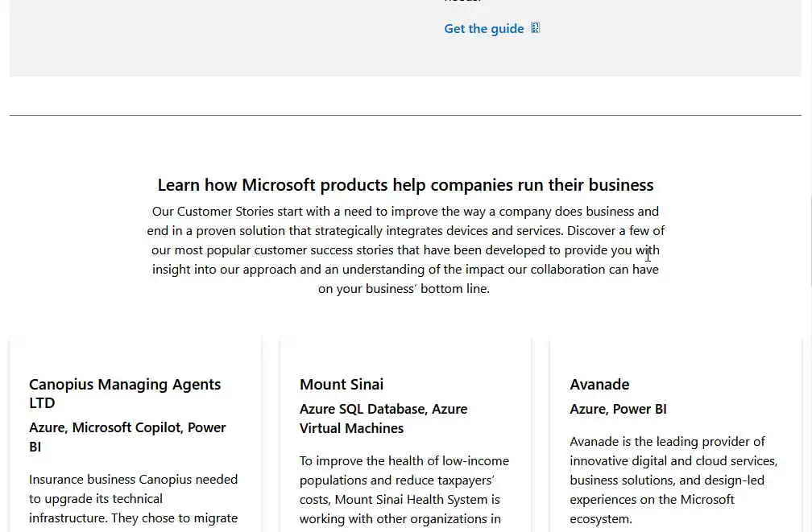
Task: Click the Azure, Power BI subtitle under Avanade
Action: (x=618, y=409)
